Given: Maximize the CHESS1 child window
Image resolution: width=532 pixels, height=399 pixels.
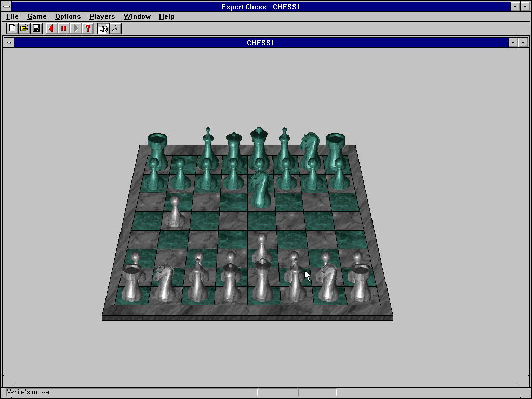Looking at the screenshot, I should coord(523,43).
